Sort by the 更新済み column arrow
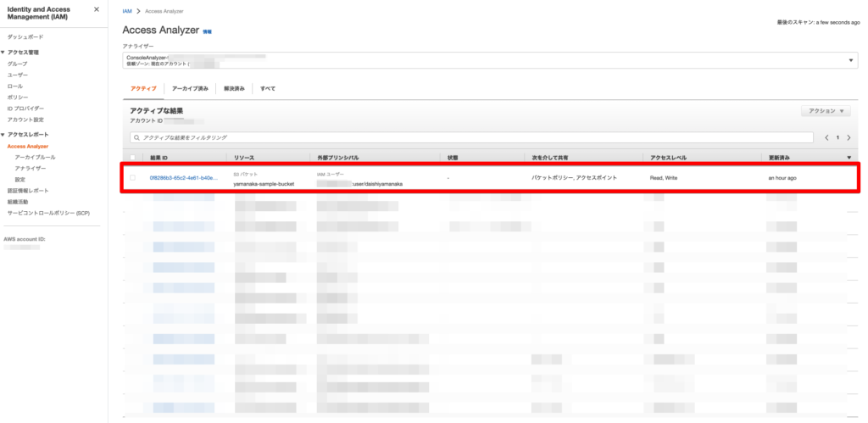Viewport: 868px width, 423px height. 849,158
